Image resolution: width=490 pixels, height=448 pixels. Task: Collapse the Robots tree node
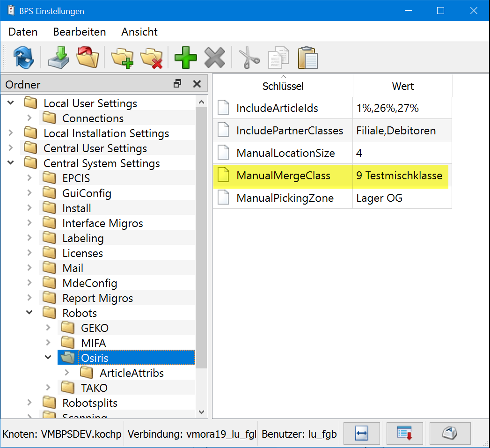29,313
